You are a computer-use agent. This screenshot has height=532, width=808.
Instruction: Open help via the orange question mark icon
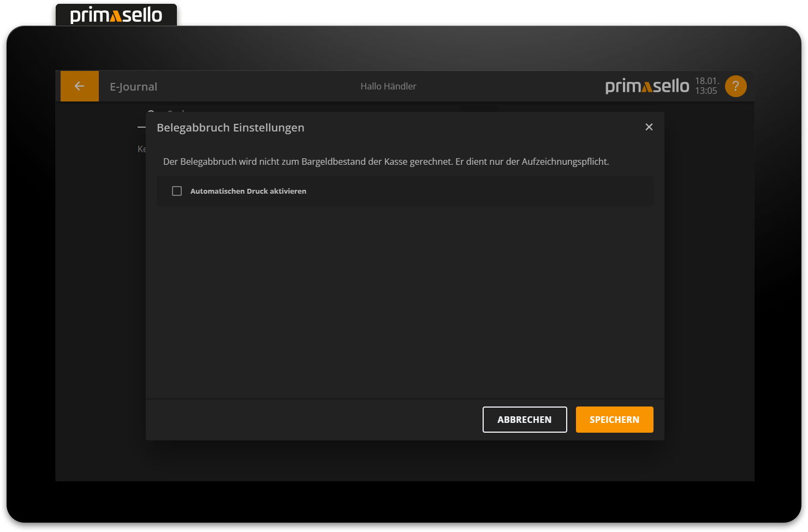point(735,86)
